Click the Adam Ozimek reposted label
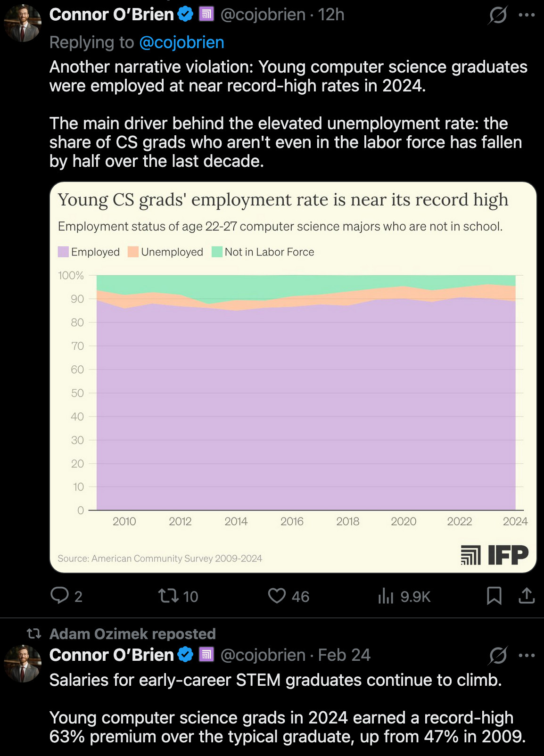The image size is (544, 756). point(132,634)
